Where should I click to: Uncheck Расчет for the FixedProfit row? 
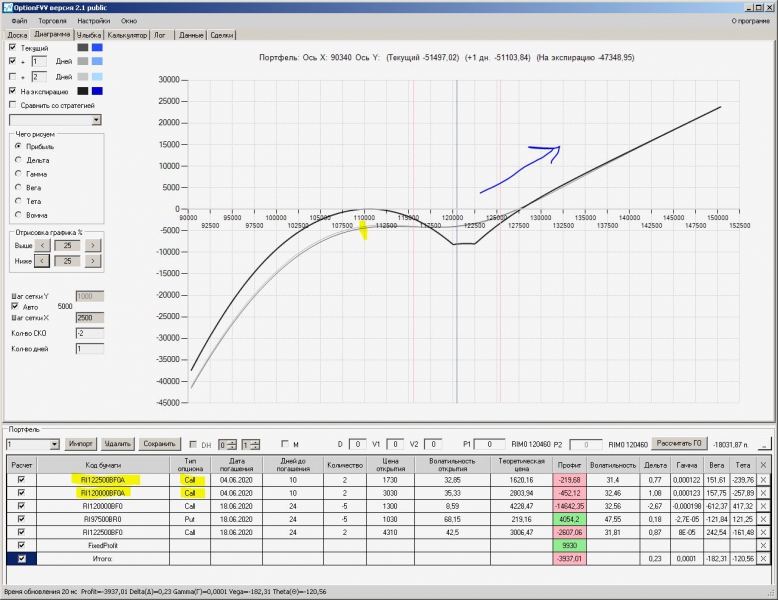(x=21, y=545)
